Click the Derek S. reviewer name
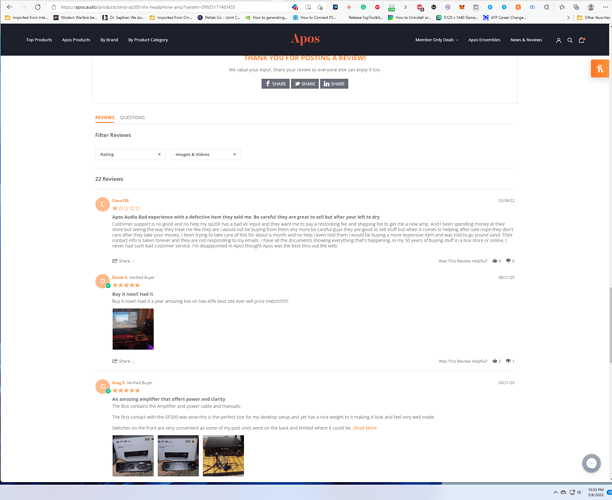 pyautogui.click(x=120, y=278)
